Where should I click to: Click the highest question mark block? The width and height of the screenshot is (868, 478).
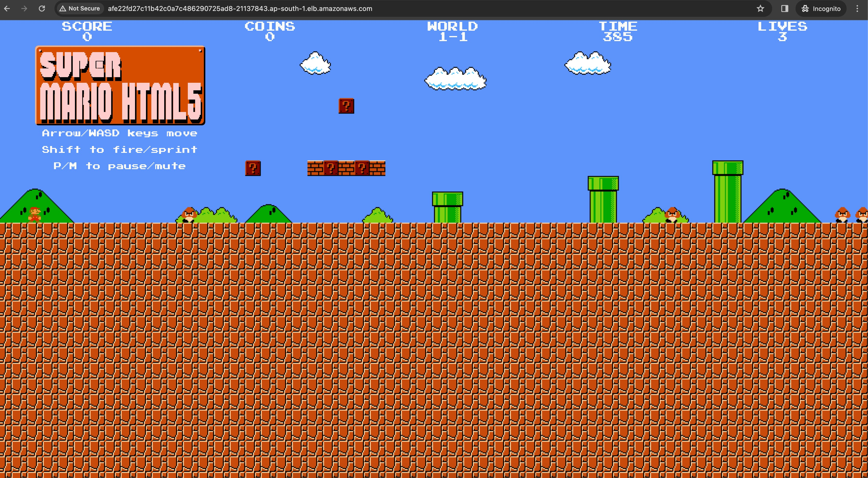(x=346, y=106)
